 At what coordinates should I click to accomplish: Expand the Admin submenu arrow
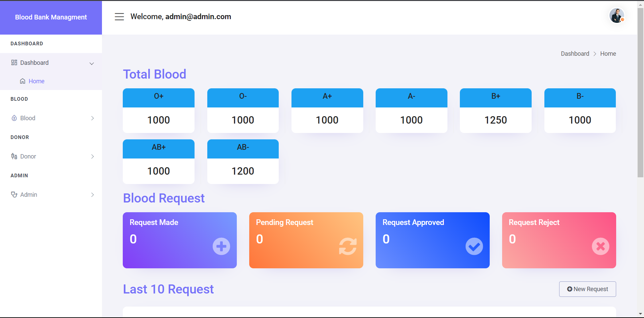(x=93, y=195)
